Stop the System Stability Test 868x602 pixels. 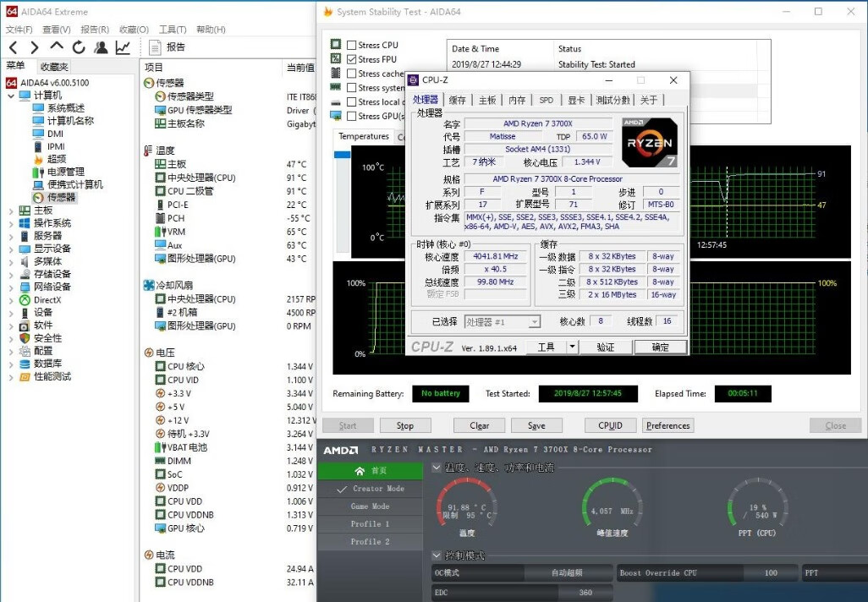[404, 425]
